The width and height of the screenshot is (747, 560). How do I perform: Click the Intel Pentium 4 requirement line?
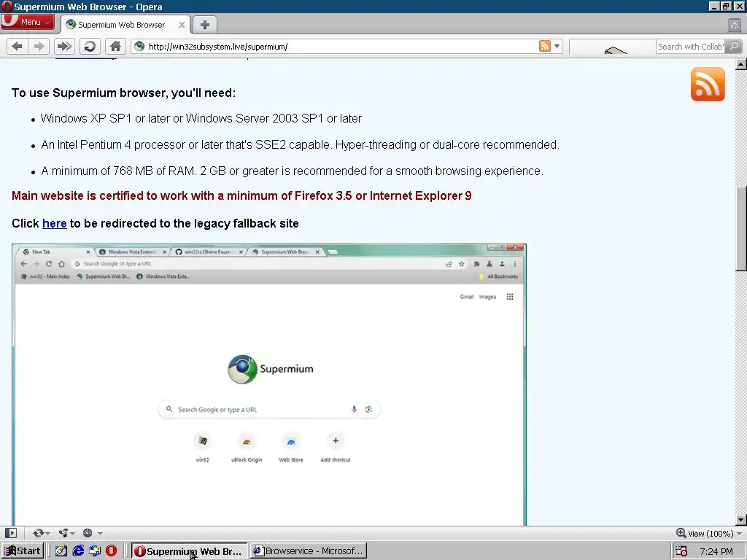pyautogui.click(x=300, y=145)
